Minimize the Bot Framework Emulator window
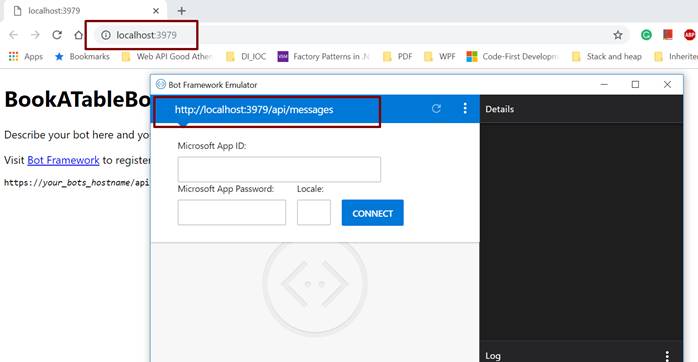The height and width of the screenshot is (362, 698). point(604,84)
